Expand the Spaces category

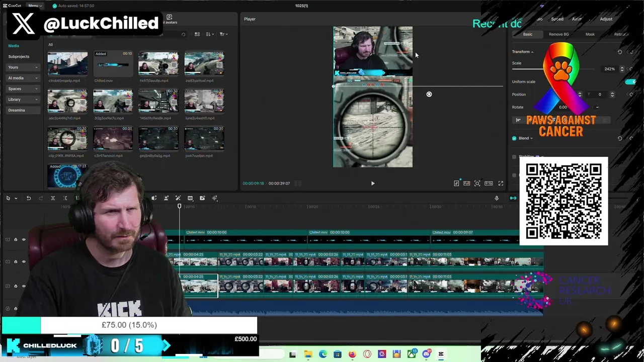[23, 89]
